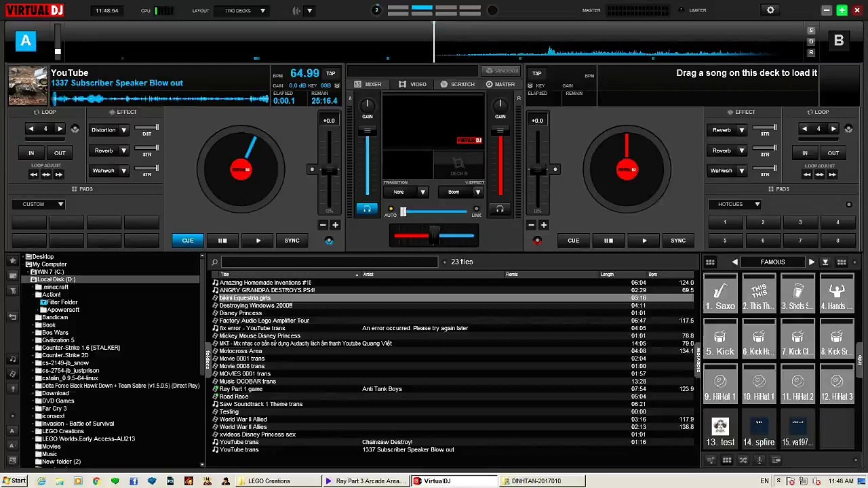Open deck A Distortion effect dropdown
The image size is (868, 488).
point(109,130)
